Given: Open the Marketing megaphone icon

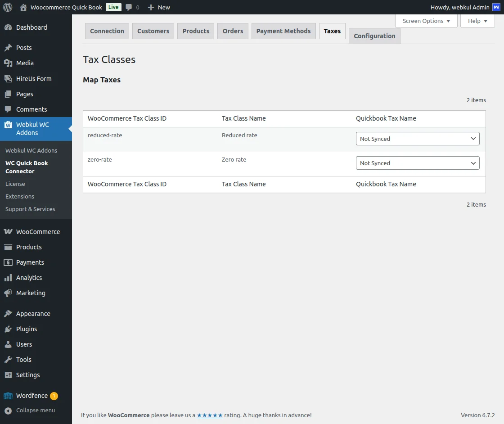Looking at the screenshot, I should coord(9,293).
